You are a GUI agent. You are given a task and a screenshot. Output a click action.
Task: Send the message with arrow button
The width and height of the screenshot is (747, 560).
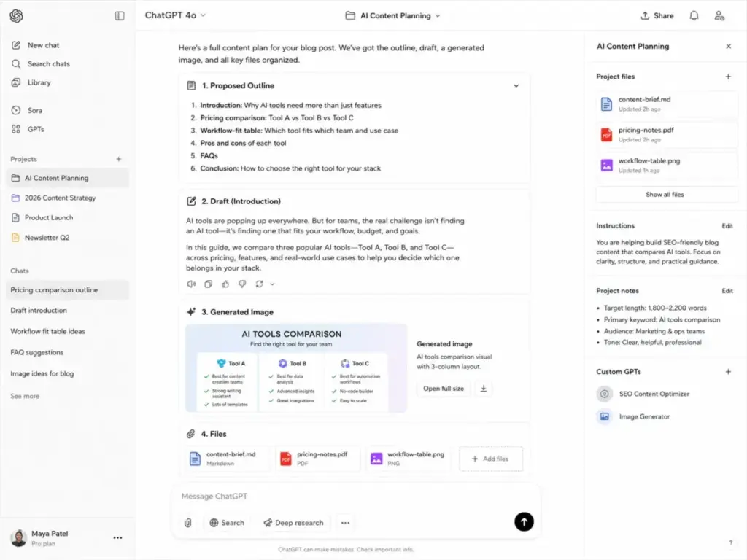point(524,522)
